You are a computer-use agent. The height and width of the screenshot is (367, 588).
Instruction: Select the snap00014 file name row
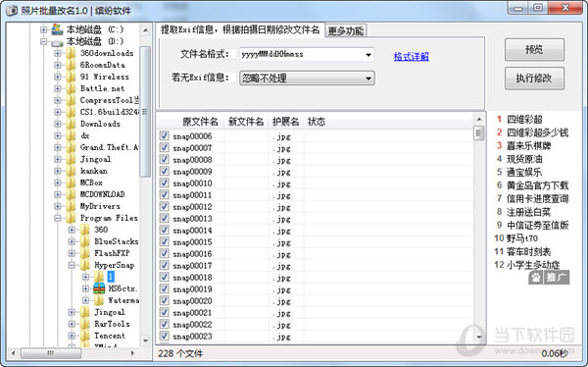[192, 231]
